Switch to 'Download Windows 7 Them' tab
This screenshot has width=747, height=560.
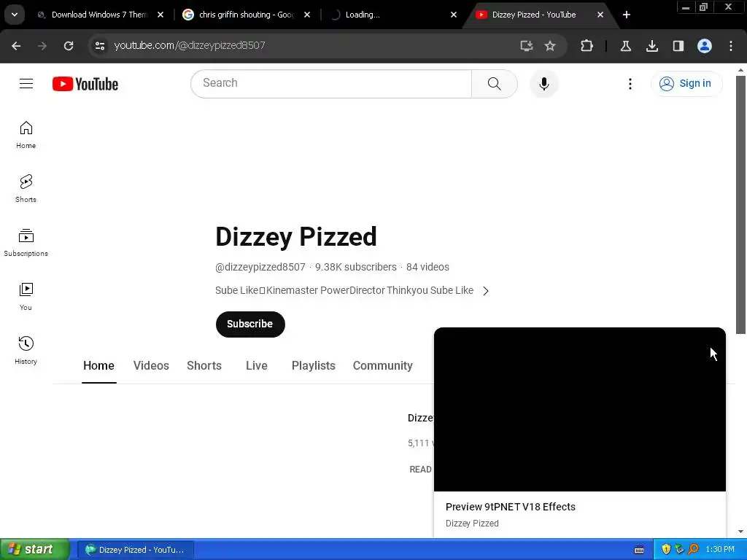[x=98, y=15]
